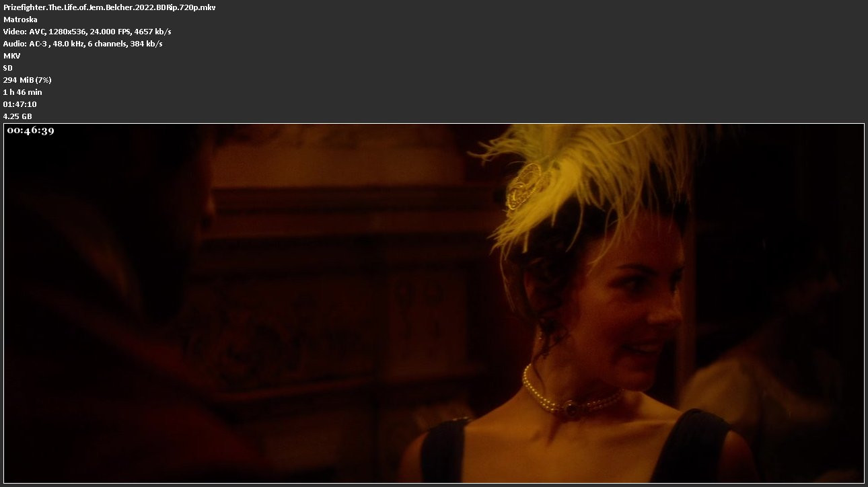Click the 00:46:39 frame timestamp

tap(30, 131)
